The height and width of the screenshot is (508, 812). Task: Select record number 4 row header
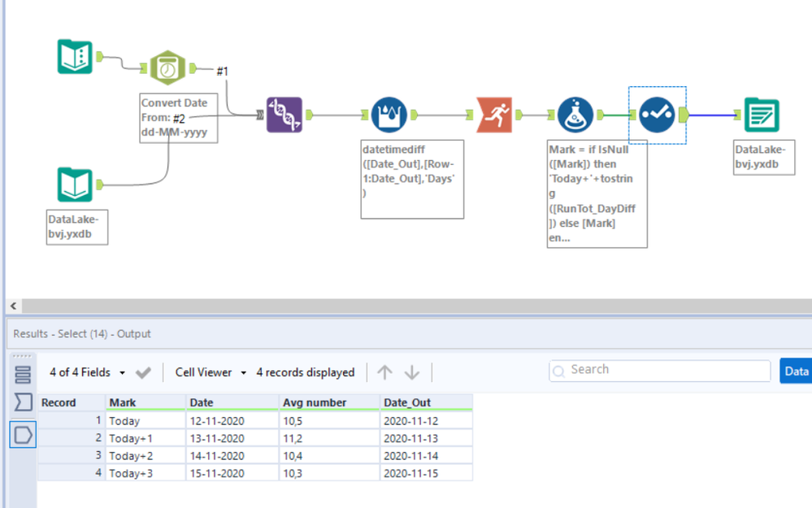[x=72, y=473]
